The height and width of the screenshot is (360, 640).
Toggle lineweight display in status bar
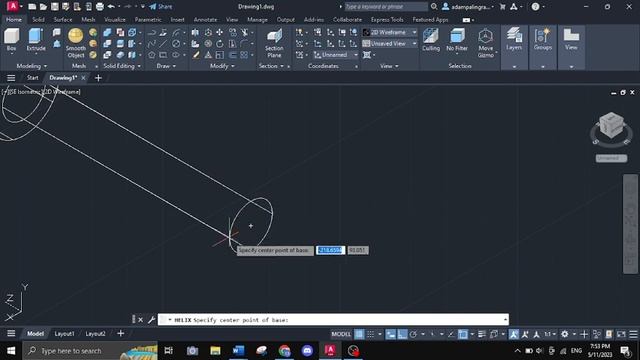click(x=482, y=334)
